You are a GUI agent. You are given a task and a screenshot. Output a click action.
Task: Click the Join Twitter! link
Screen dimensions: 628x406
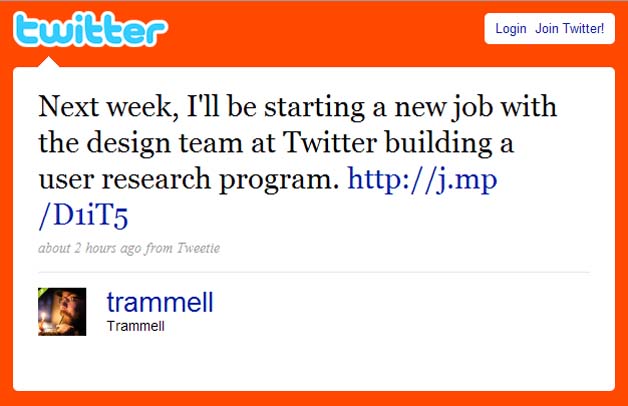(569, 29)
